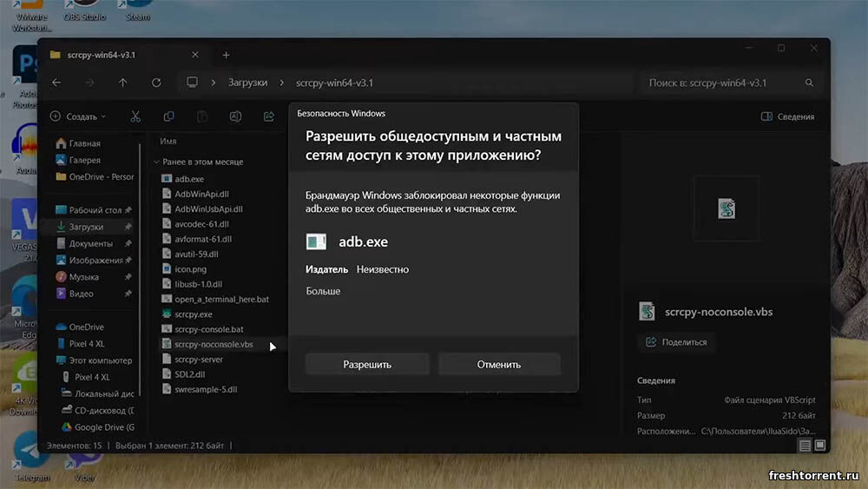Click the Share icon in toolbar
This screenshot has height=489, width=868.
click(268, 116)
